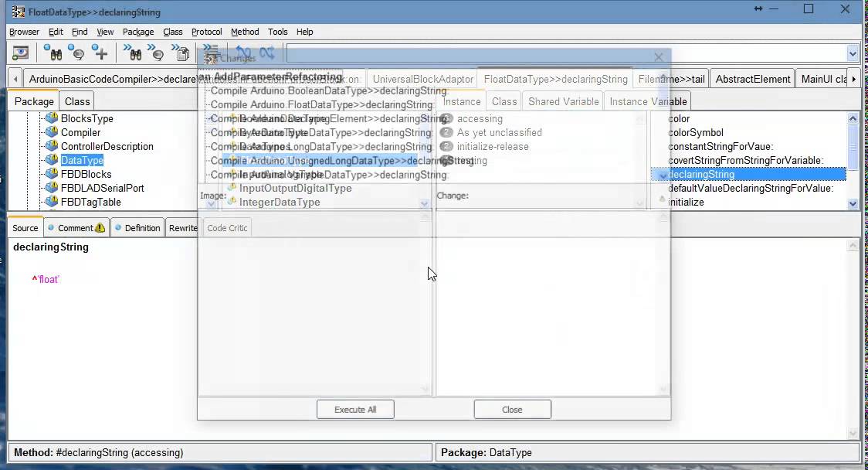Click source pane scrollbar down arrow

pos(853,434)
